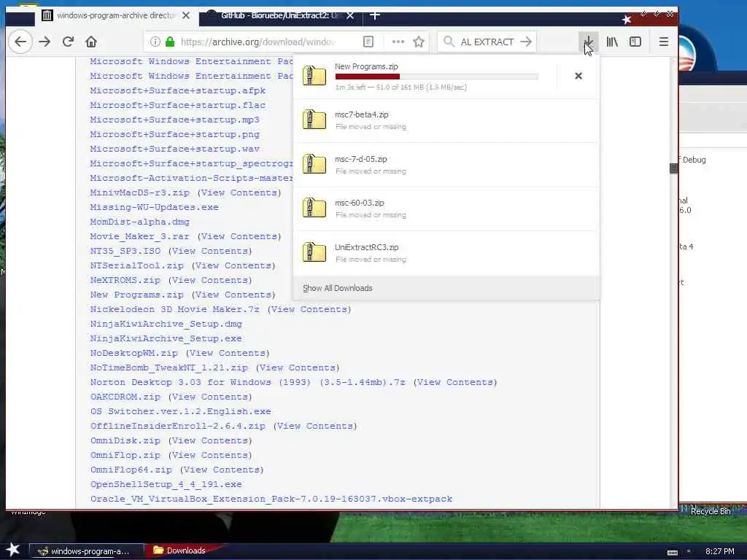Toggle the downloads panel arrow button
Image resolution: width=747 pixels, height=560 pixels.
point(589,42)
